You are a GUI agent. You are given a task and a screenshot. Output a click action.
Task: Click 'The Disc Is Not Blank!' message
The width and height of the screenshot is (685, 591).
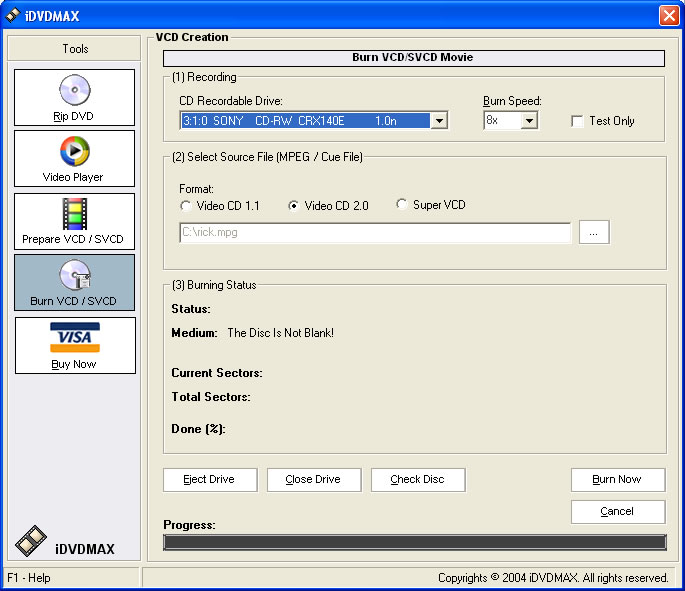tap(280, 333)
